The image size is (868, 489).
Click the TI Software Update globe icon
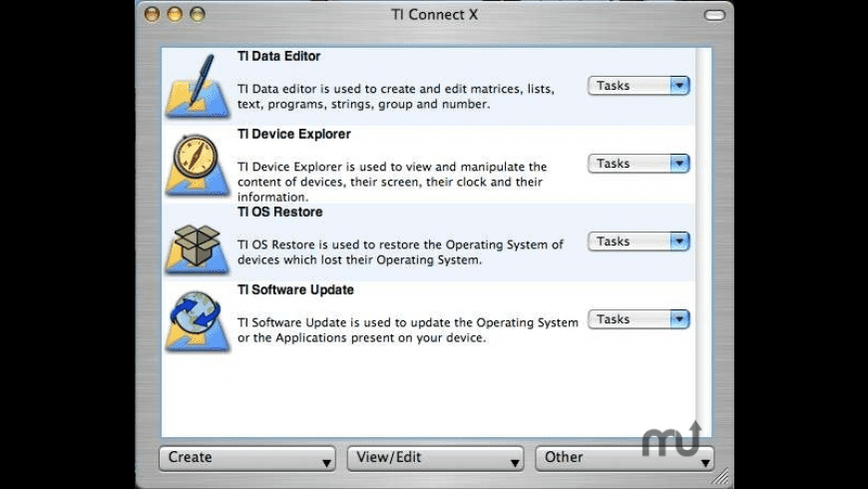[198, 320]
